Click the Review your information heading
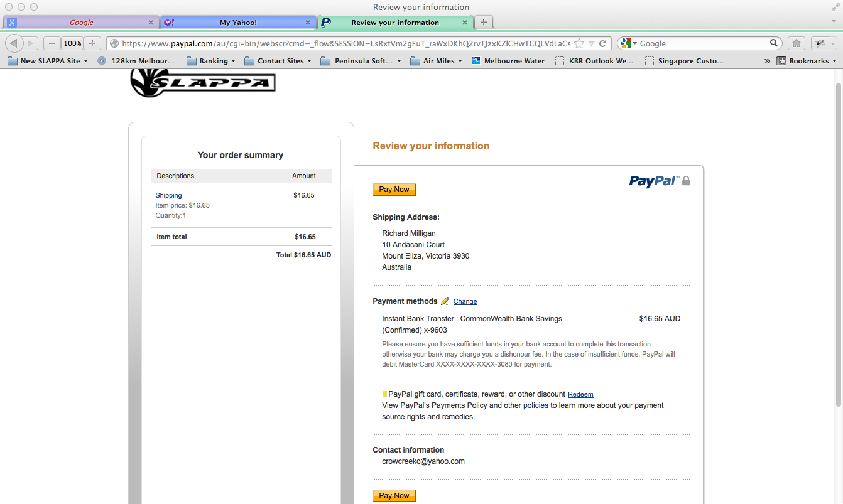The width and height of the screenshot is (843, 504). tap(431, 146)
